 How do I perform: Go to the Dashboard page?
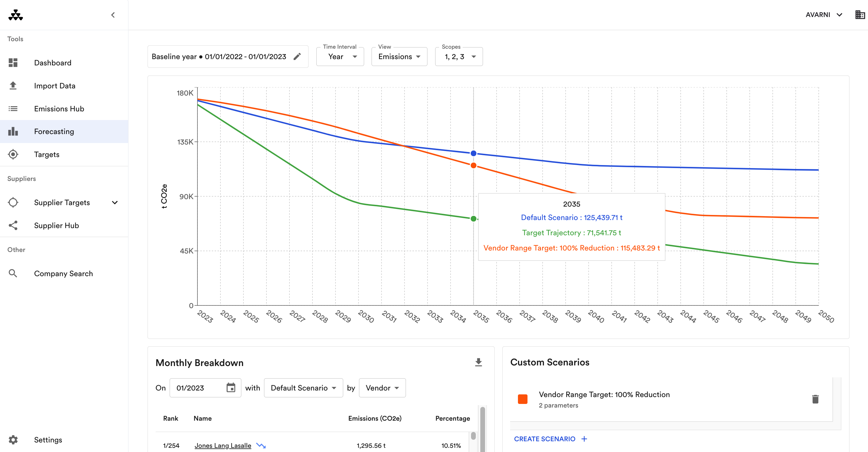tap(53, 63)
